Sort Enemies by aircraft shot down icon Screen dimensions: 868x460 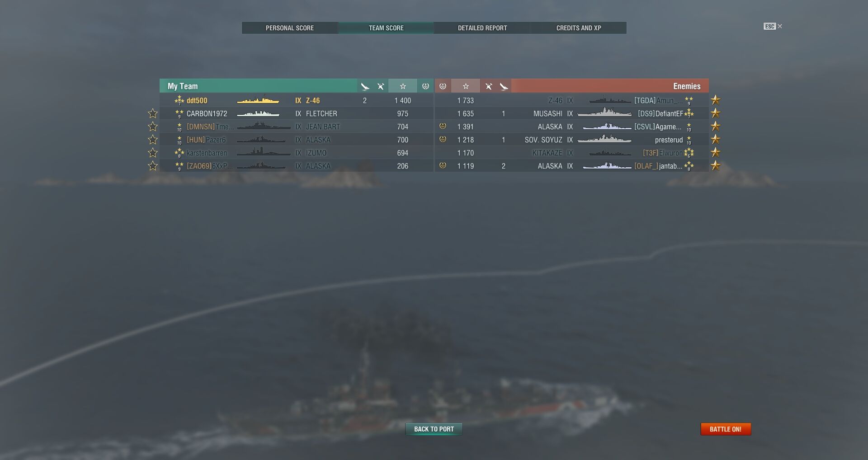[x=488, y=86]
